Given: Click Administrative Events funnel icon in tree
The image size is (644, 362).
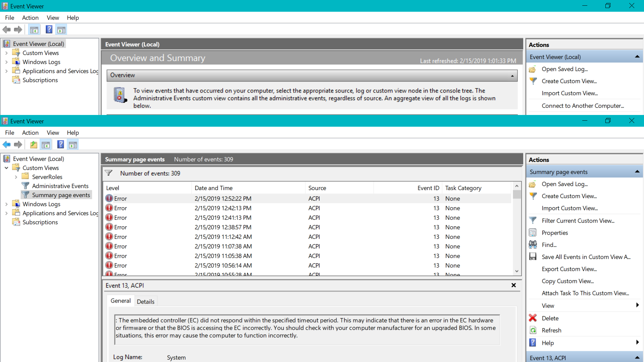Looking at the screenshot, I should point(25,186).
